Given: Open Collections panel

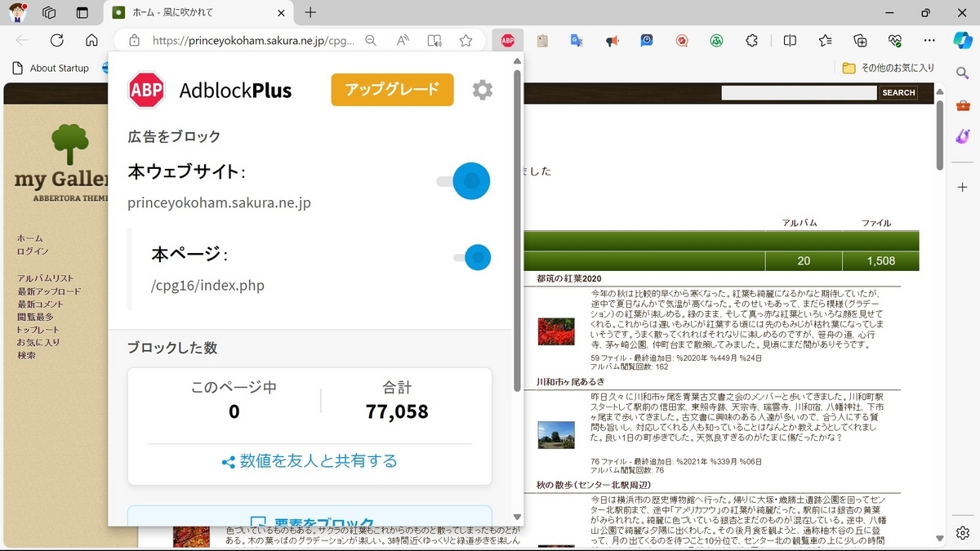Looking at the screenshot, I should tap(860, 40).
